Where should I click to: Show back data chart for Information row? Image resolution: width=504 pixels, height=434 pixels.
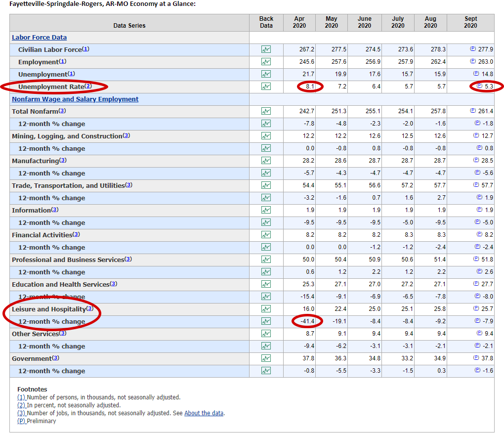266,210
